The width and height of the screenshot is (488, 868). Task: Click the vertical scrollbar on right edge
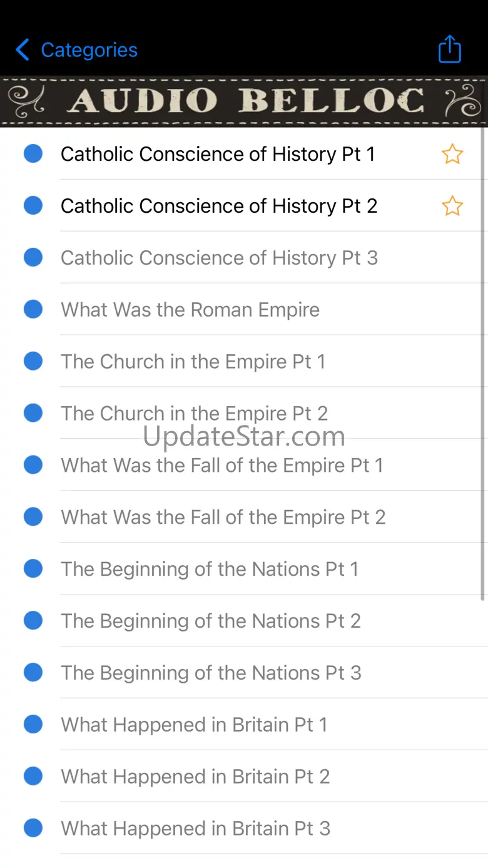[x=483, y=364]
